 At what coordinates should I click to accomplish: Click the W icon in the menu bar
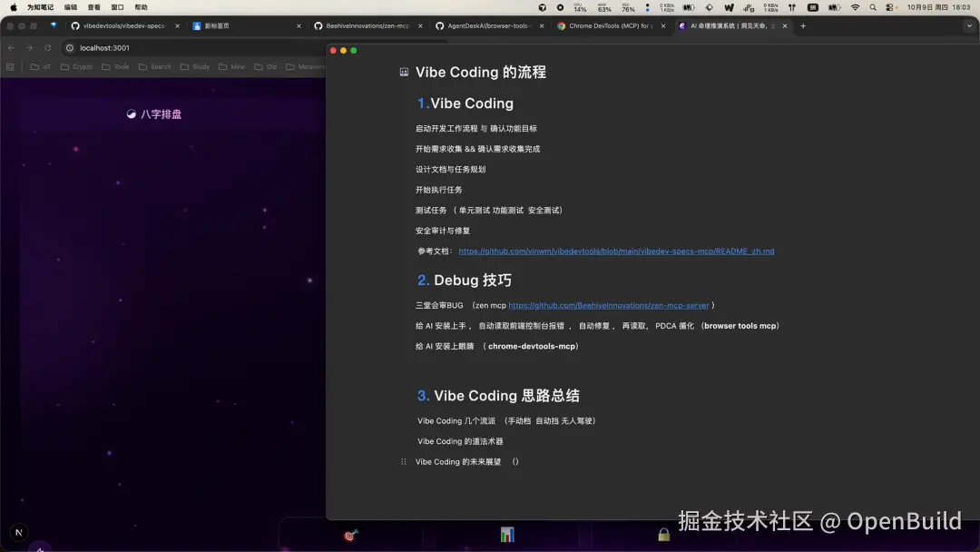[729, 7]
